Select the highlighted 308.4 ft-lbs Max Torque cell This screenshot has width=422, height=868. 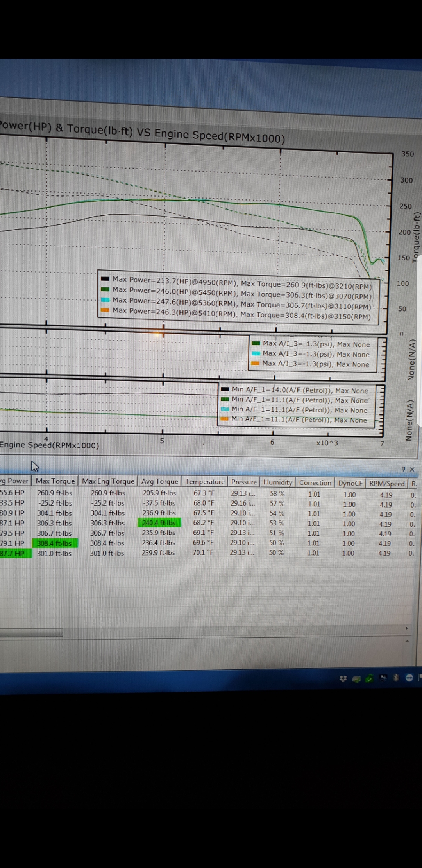pos(55,543)
